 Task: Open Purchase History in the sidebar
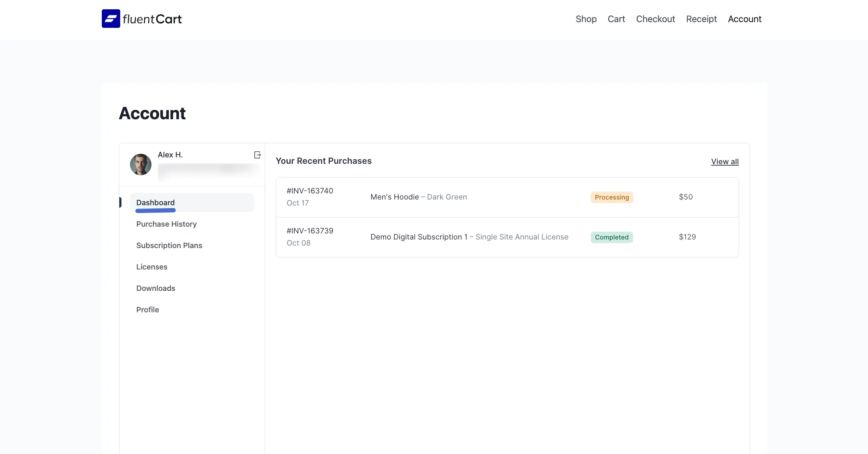point(166,224)
